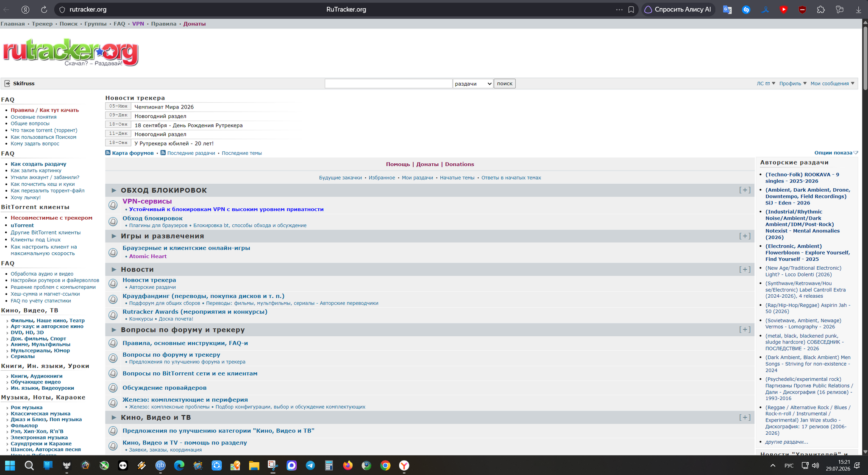Image resolution: width=868 pixels, height=475 pixels.
Task: Open the Snipping Tool from the taskbar
Action: pyautogui.click(x=273, y=465)
